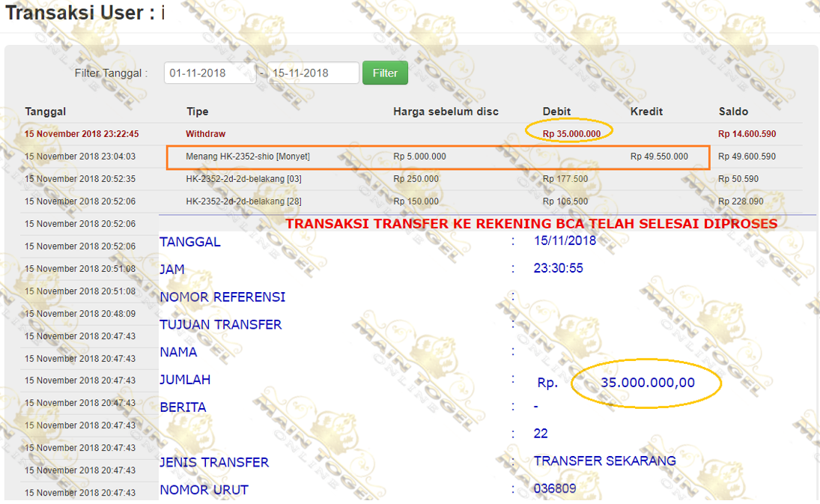The height and width of the screenshot is (504, 820).
Task: Click the Transaksi User page heading
Action: tap(85, 13)
